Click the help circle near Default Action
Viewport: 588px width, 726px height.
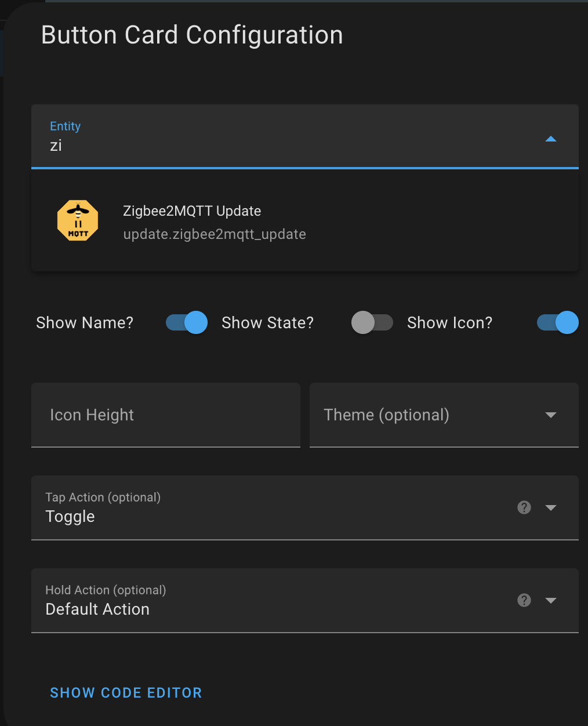point(524,600)
